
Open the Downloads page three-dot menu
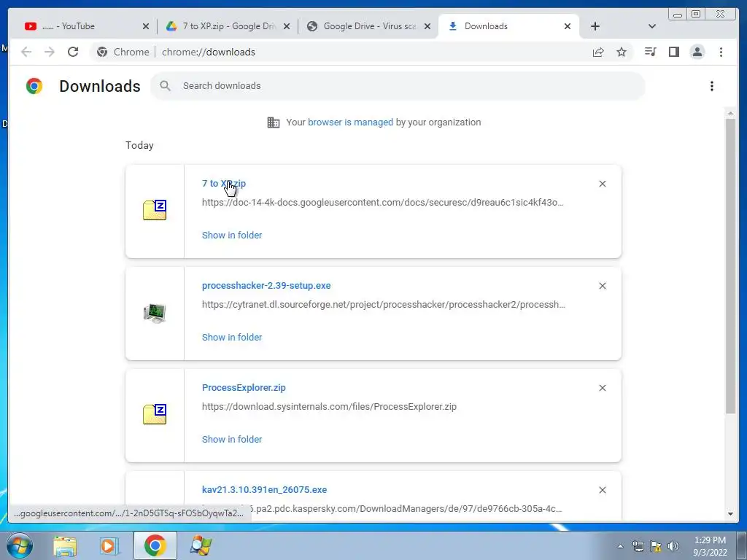(x=712, y=86)
